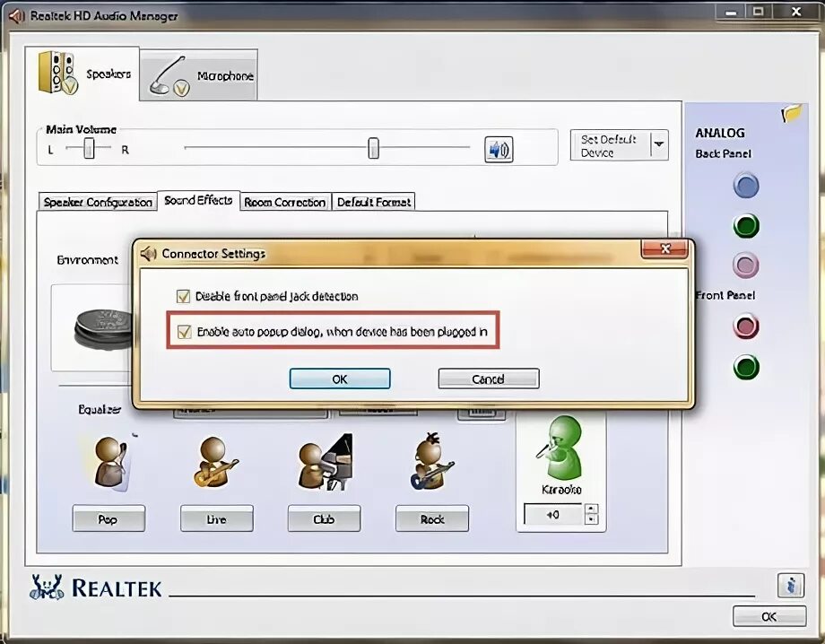Increase Karaoke key with up arrow

(x=591, y=509)
